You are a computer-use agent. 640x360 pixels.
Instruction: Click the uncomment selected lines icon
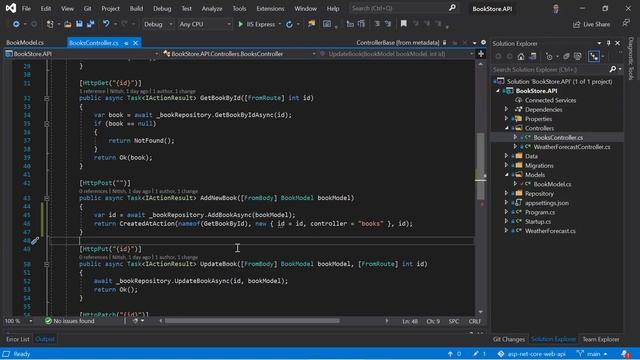388,24
